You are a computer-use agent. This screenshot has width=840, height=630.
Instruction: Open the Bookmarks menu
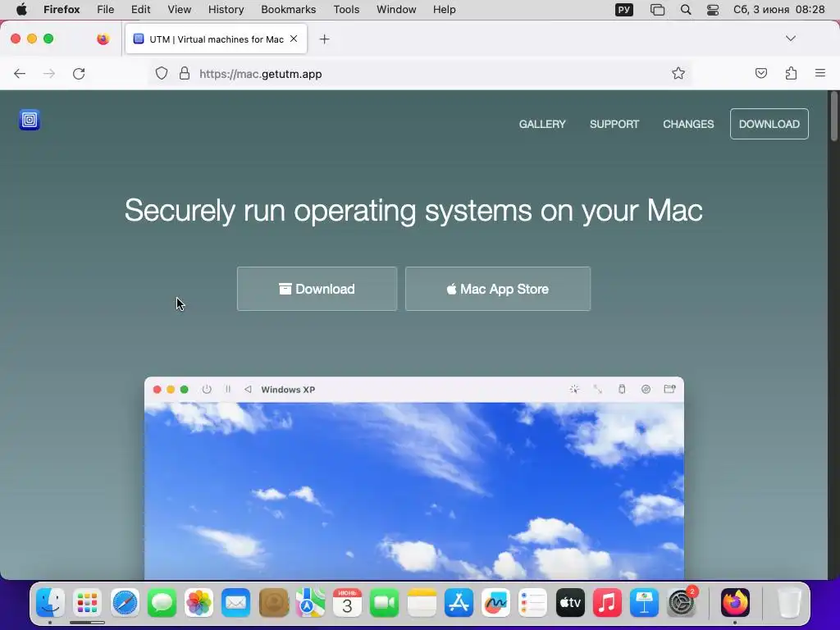(289, 10)
